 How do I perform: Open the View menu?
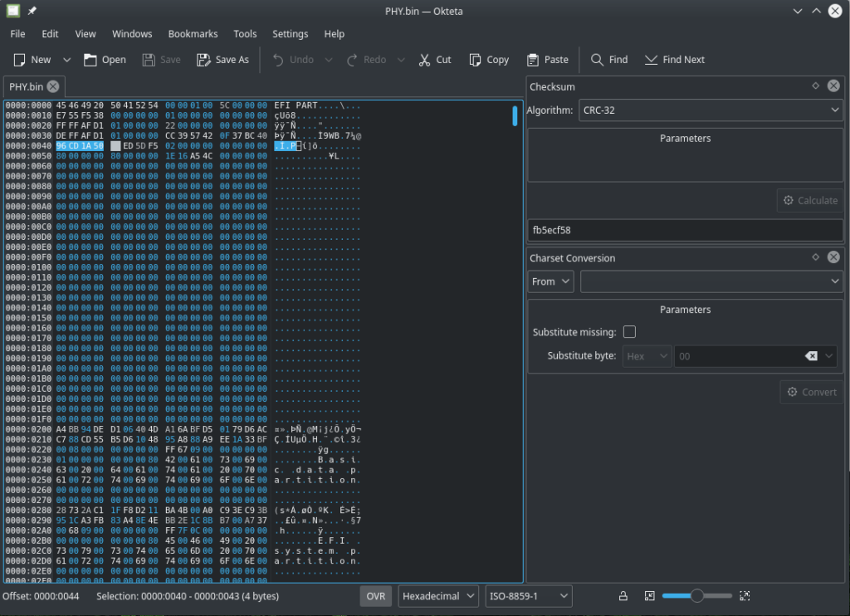pyautogui.click(x=85, y=33)
